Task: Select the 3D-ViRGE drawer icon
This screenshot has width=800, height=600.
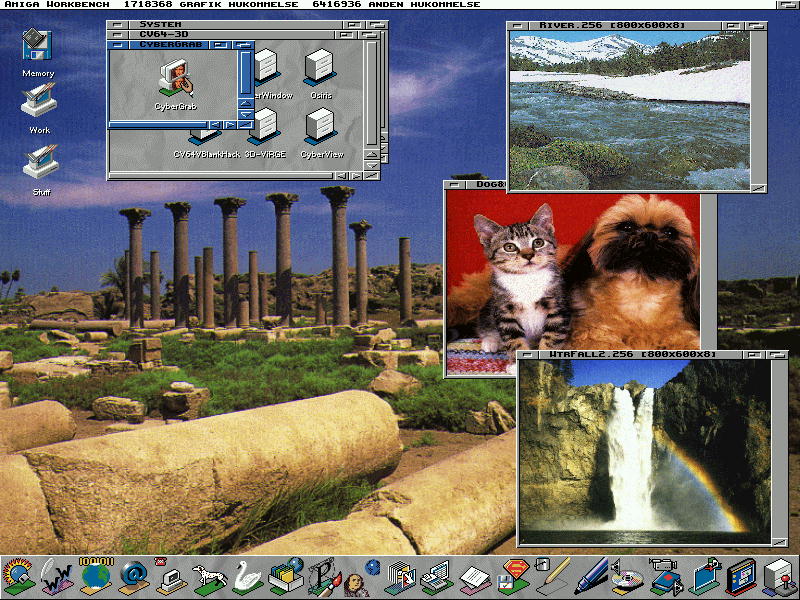Action: click(x=265, y=126)
